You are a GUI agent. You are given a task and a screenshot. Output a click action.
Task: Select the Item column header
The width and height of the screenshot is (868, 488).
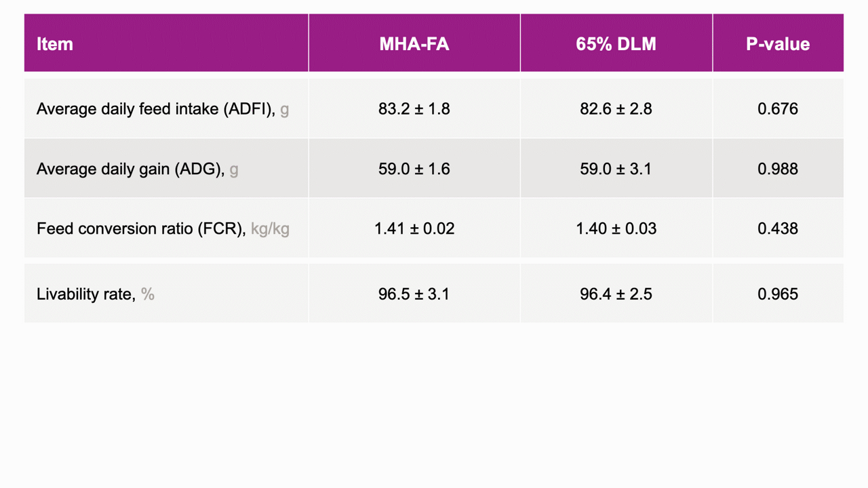point(166,43)
